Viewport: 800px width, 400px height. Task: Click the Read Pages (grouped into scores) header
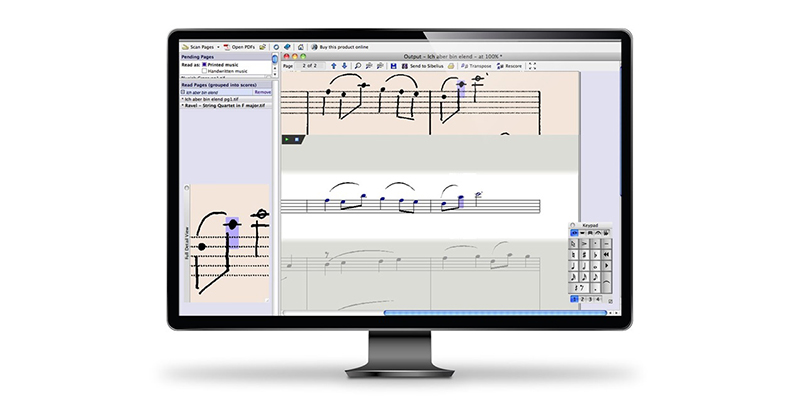click(x=226, y=85)
